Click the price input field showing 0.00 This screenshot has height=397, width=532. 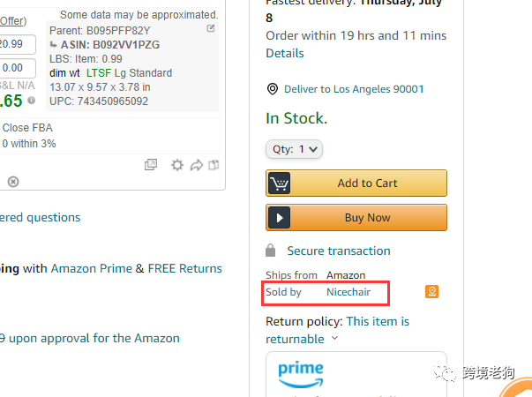[x=16, y=67]
